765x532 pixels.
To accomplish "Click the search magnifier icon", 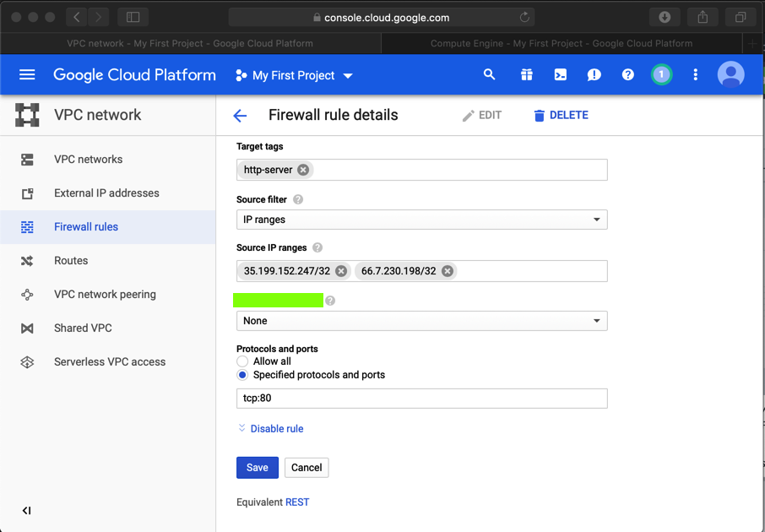I will (489, 75).
